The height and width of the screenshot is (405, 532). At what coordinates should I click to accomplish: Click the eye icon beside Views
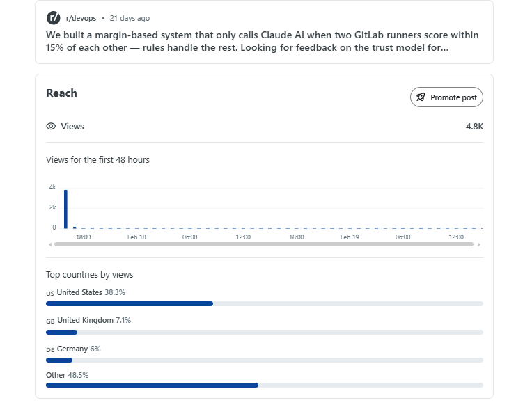[x=51, y=127]
